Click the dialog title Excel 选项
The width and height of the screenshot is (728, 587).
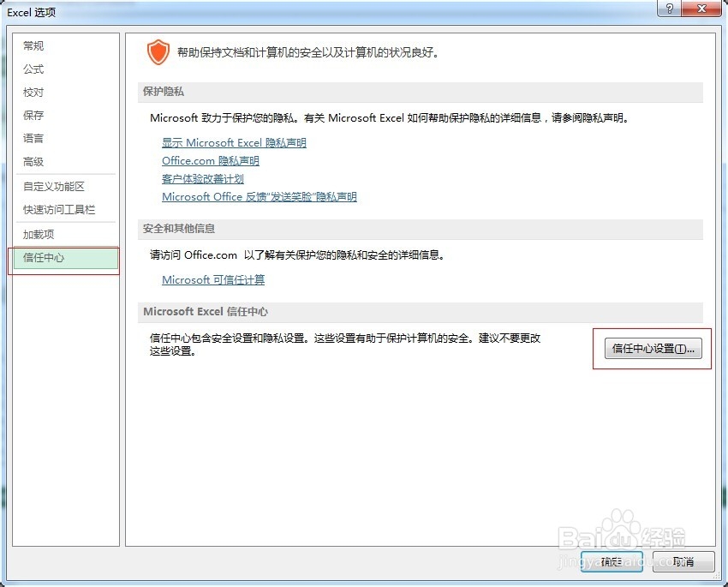coord(31,13)
